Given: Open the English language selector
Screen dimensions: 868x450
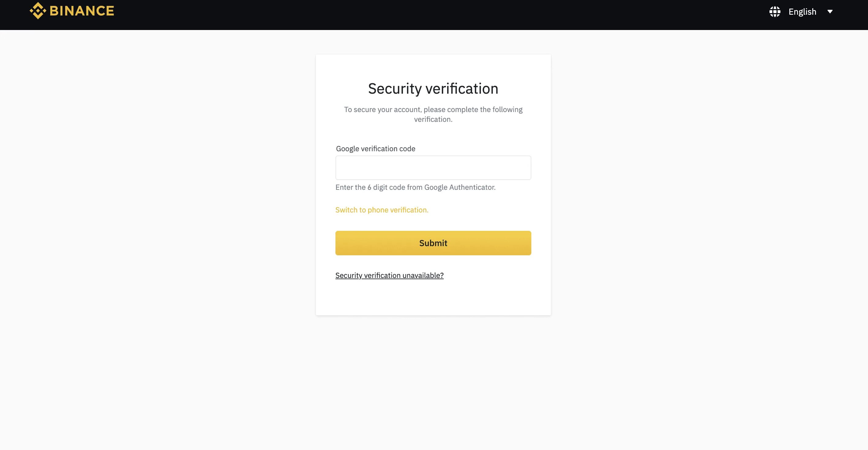Looking at the screenshot, I should coord(802,12).
